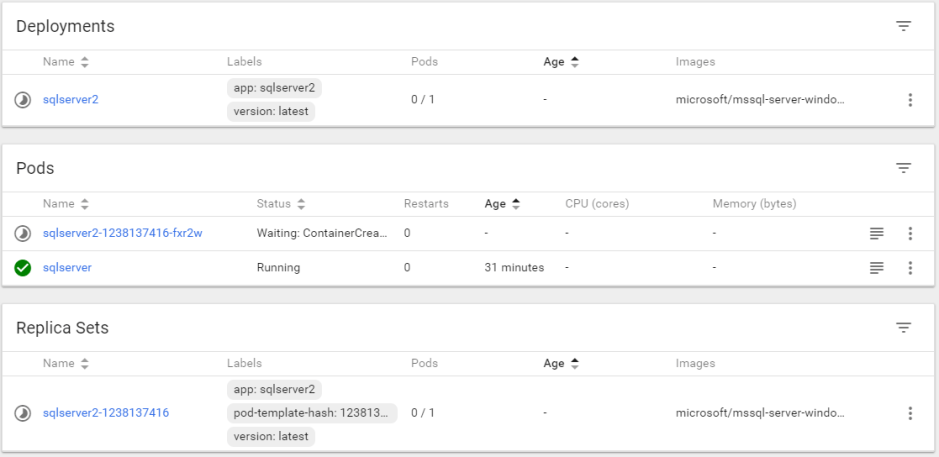
Task: Open actions menu for sqlserver2 deployment
Action: point(909,100)
